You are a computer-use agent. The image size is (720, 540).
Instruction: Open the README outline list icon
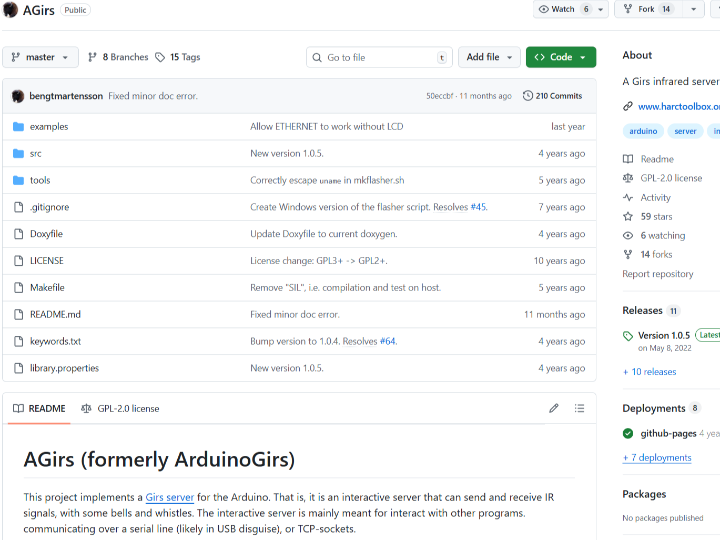pos(581,408)
